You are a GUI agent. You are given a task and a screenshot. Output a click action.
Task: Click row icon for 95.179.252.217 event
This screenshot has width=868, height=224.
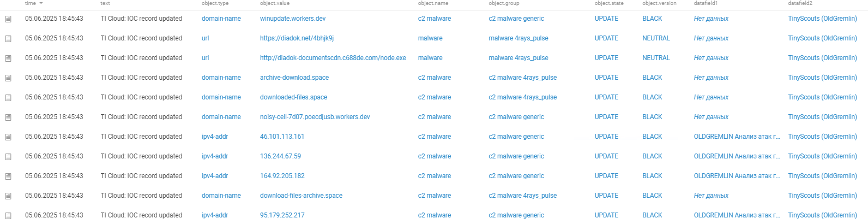[x=8, y=216]
